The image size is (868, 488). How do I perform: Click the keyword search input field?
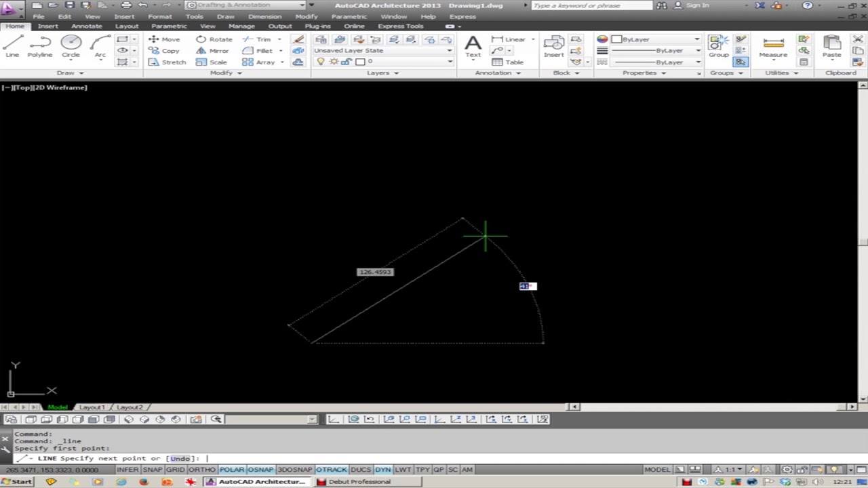(x=591, y=5)
